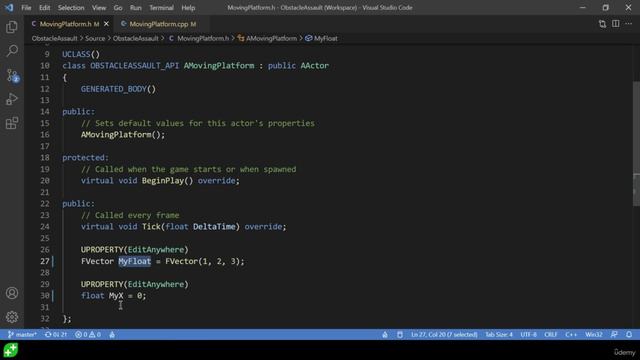The width and height of the screenshot is (640, 360).
Task: Change indentation via Tab Size: 4
Action: point(499,335)
